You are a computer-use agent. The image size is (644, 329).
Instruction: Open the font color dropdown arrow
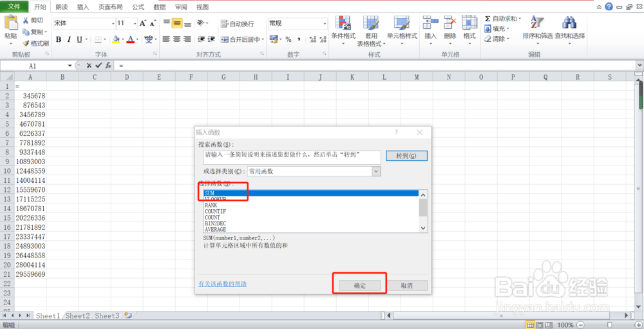coord(138,40)
